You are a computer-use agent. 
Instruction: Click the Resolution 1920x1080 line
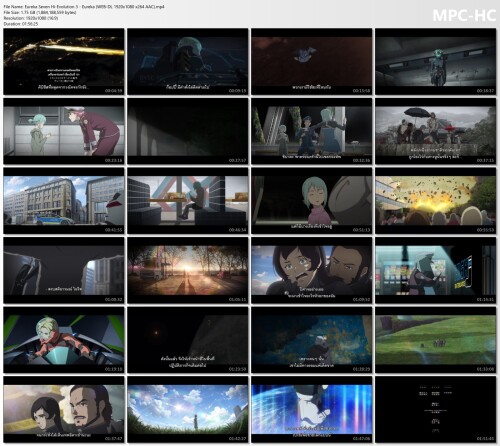coord(31,18)
